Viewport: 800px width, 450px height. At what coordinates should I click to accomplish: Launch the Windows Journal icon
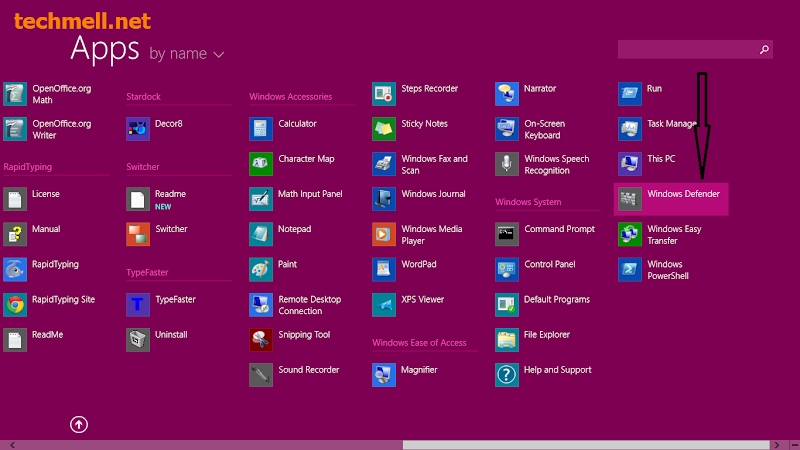[x=384, y=199]
